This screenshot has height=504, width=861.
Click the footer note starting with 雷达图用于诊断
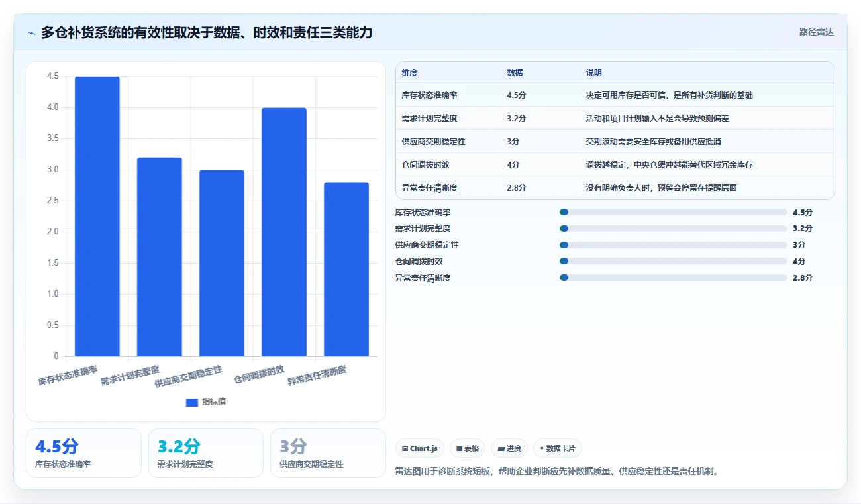557,472
